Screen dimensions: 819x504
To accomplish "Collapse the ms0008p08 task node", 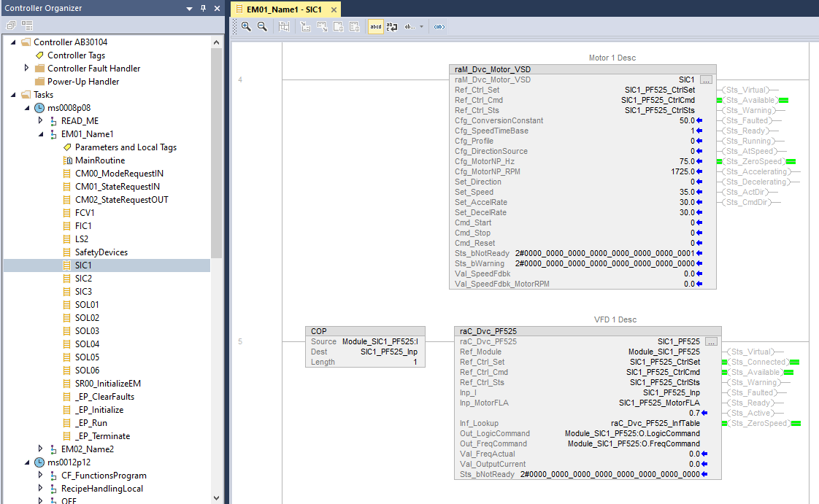I will pos(27,108).
